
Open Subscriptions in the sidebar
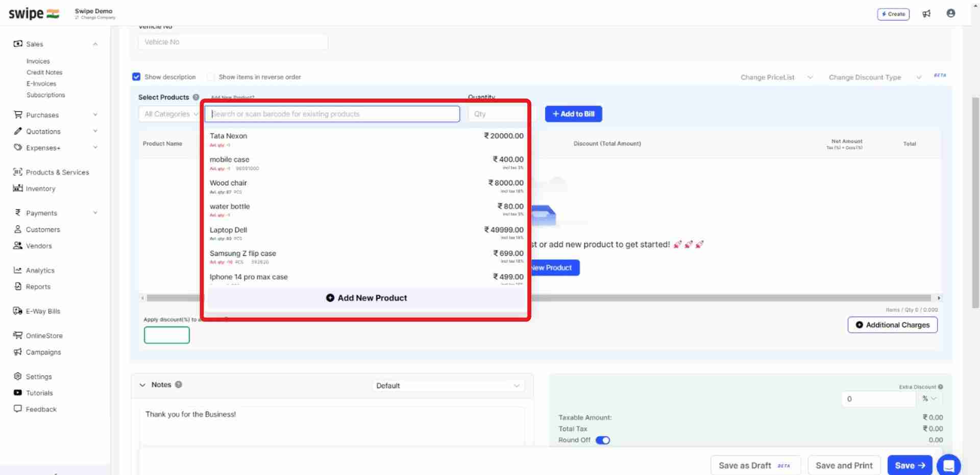[x=46, y=95]
